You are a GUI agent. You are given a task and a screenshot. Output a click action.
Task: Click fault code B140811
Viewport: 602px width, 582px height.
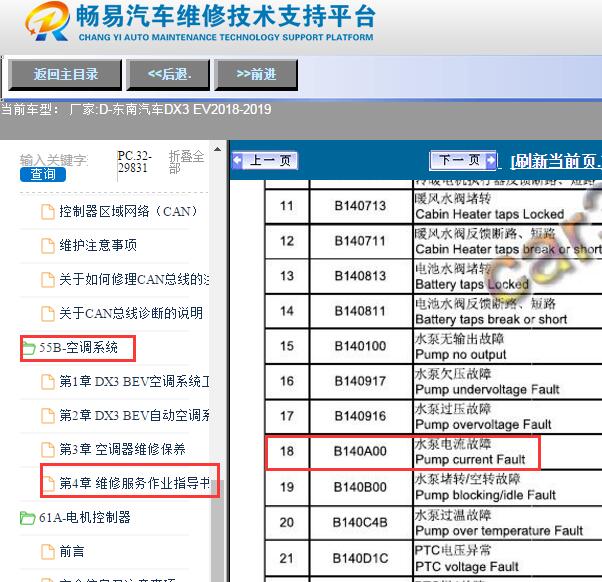coord(360,311)
